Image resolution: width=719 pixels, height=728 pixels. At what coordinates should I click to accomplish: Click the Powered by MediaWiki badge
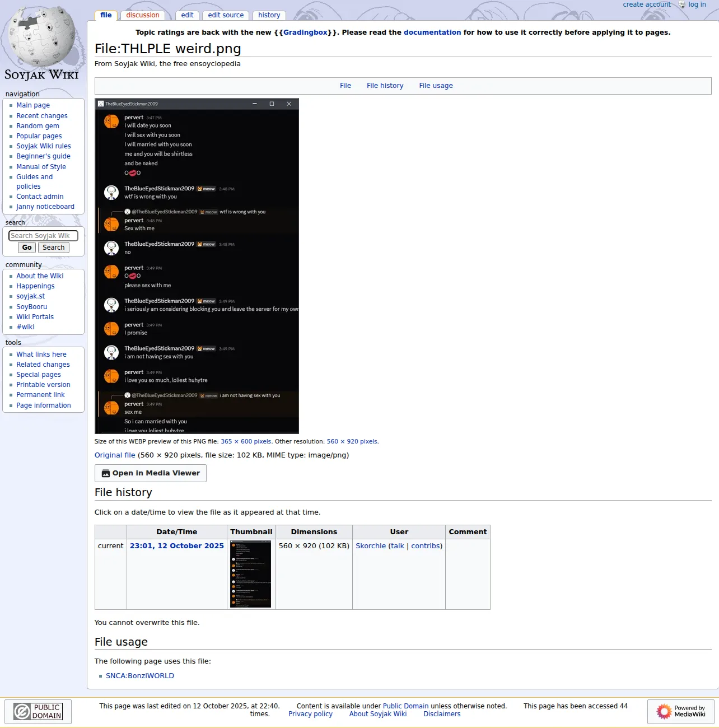click(681, 711)
